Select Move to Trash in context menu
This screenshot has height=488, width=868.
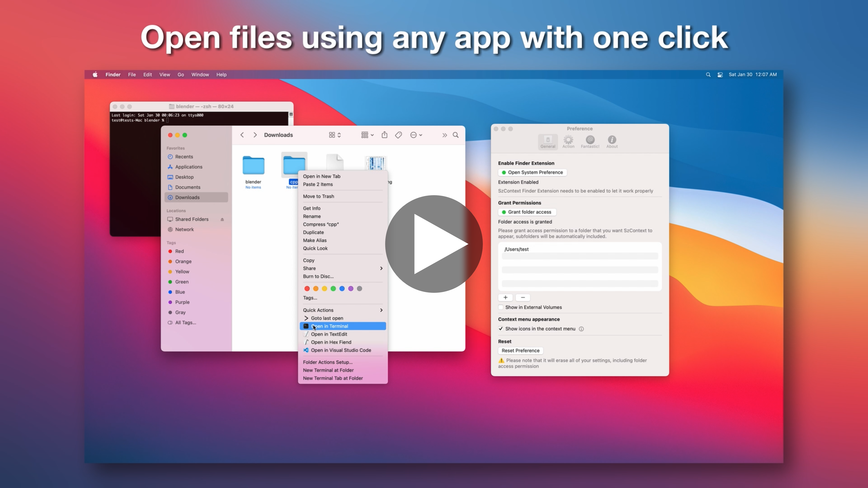tap(343, 196)
